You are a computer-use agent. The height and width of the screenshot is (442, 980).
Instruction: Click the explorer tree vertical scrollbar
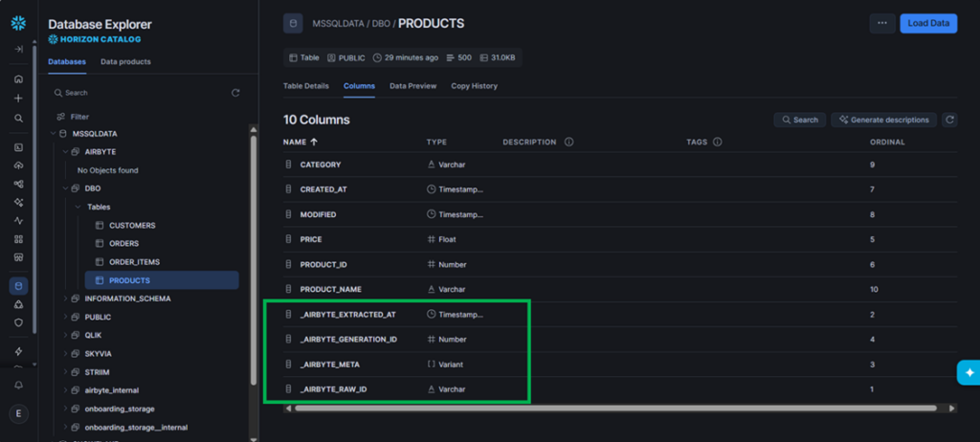(x=254, y=259)
